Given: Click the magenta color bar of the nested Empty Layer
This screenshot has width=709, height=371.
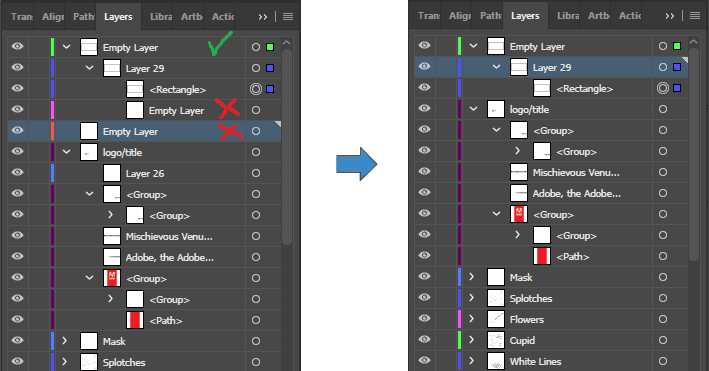Looking at the screenshot, I should pos(52,110).
